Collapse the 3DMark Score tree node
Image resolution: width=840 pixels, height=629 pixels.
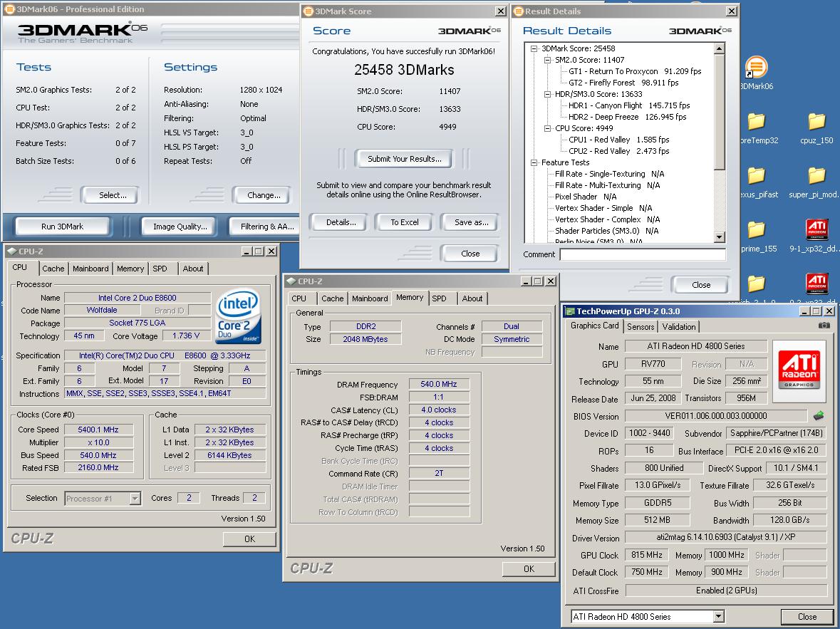(534, 48)
